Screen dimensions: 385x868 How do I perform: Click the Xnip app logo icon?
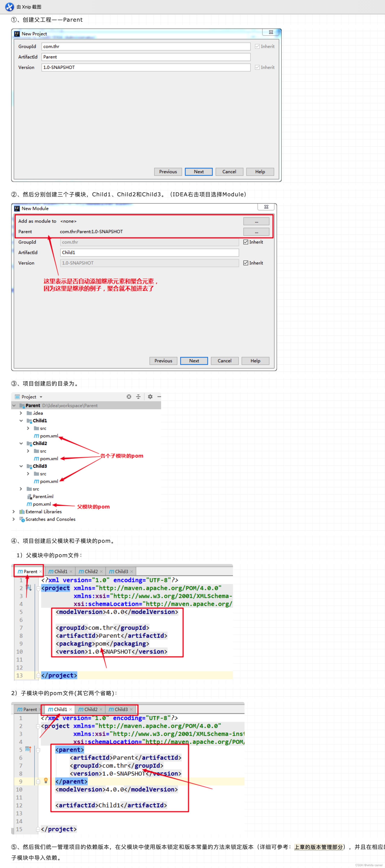click(x=9, y=7)
